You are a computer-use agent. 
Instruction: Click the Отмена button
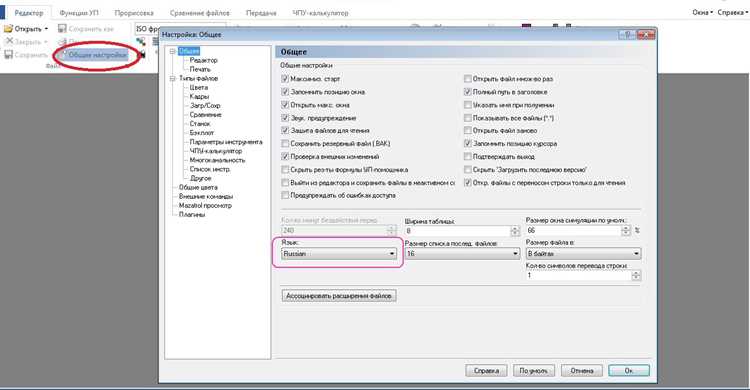click(582, 370)
